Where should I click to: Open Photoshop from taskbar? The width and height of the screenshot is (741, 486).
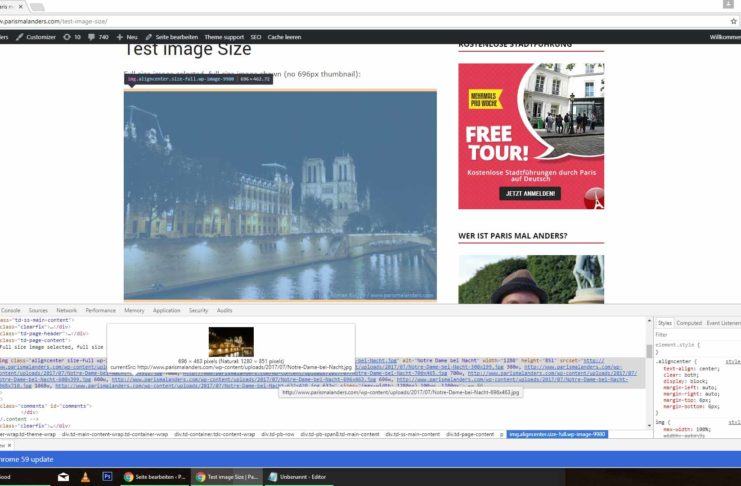[x=107, y=477]
